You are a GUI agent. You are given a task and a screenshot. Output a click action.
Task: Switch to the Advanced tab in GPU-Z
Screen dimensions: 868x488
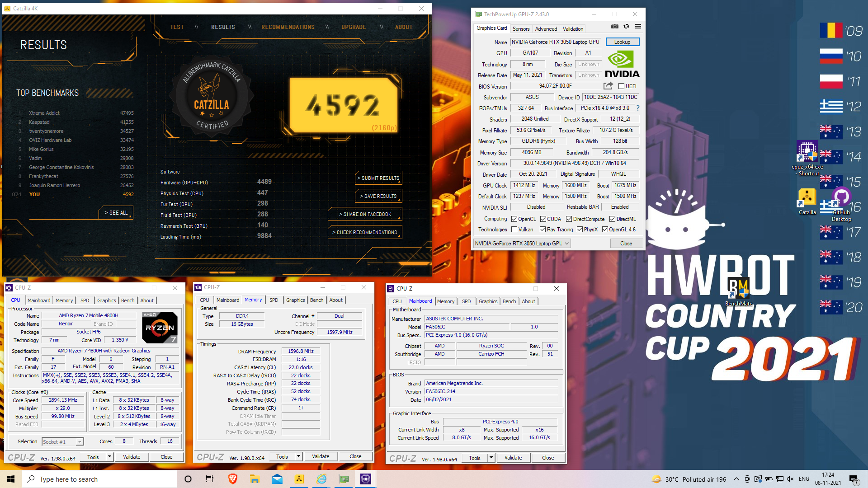(546, 28)
